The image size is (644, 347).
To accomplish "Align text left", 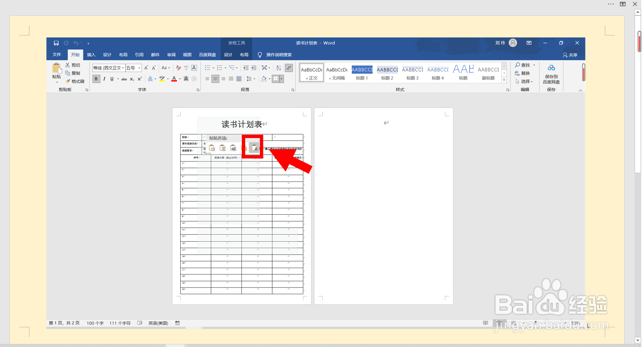I will [x=207, y=79].
